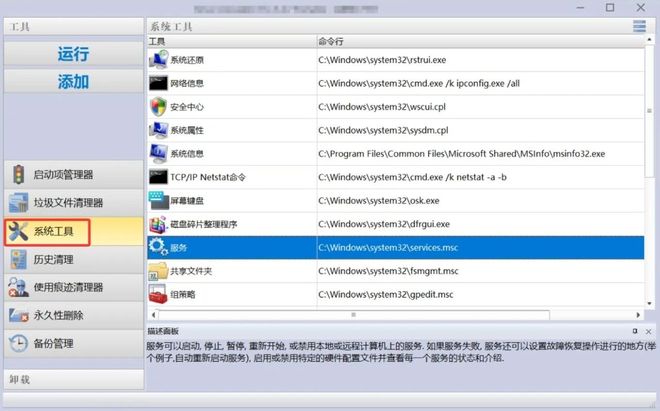
Task: Select the 垃圾文件清理器 sidebar entry
Action: (x=73, y=203)
